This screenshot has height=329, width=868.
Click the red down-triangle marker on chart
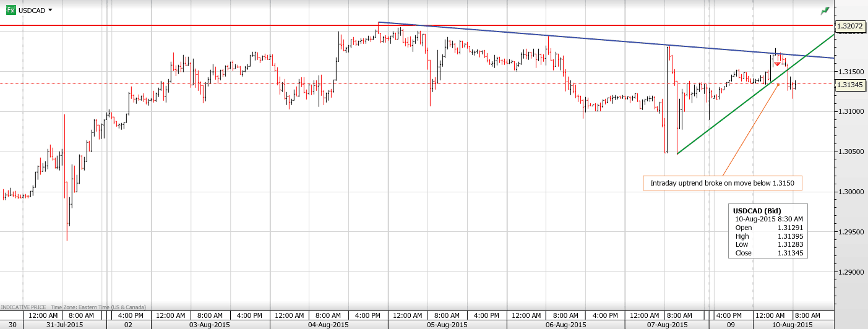click(777, 64)
